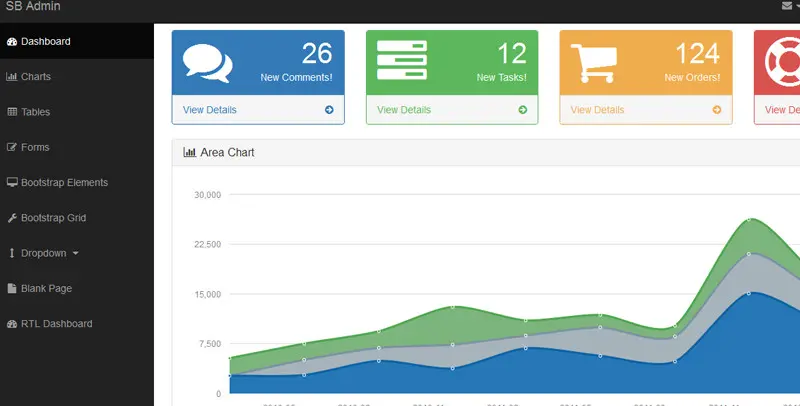The image size is (800, 406).
Task: Click the blue area peak data point
Action: coord(749,293)
